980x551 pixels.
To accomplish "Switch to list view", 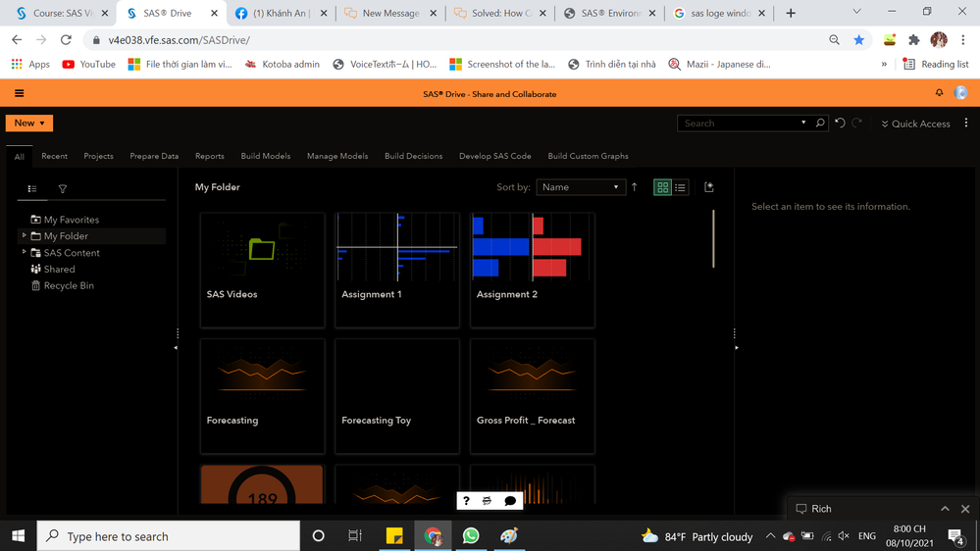I will tap(680, 187).
